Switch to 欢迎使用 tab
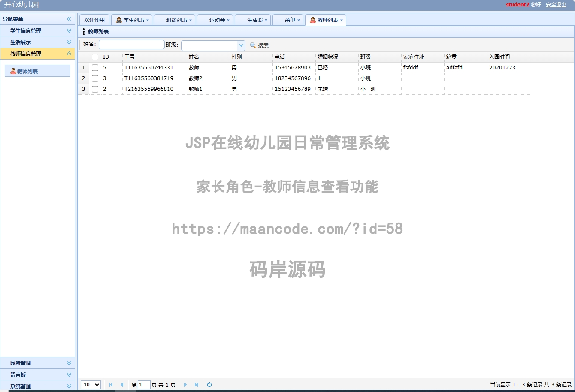This screenshot has height=392, width=575. coord(94,20)
